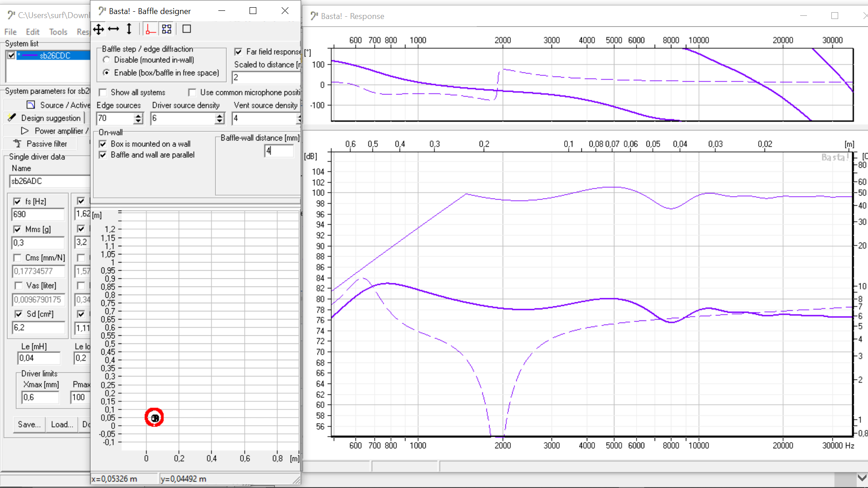Decrease Edge sources value with down arrow

tap(138, 121)
